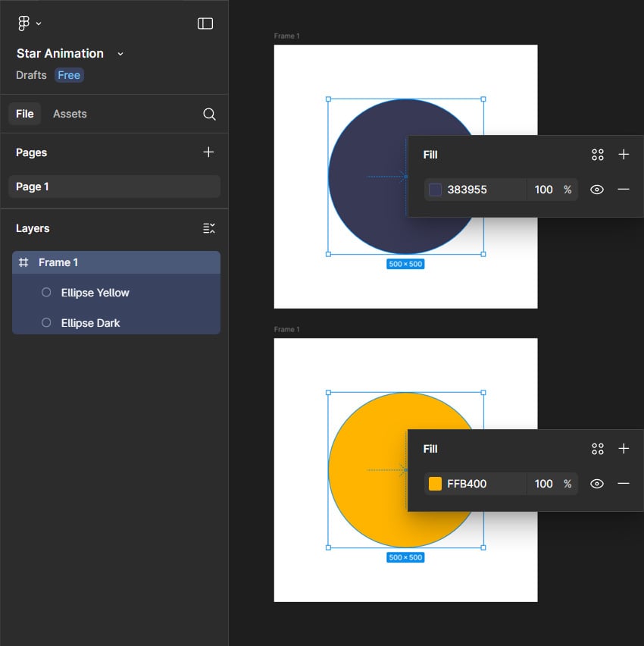The image size is (644, 646).
Task: Click the 383955 hex input field
Action: click(x=485, y=190)
